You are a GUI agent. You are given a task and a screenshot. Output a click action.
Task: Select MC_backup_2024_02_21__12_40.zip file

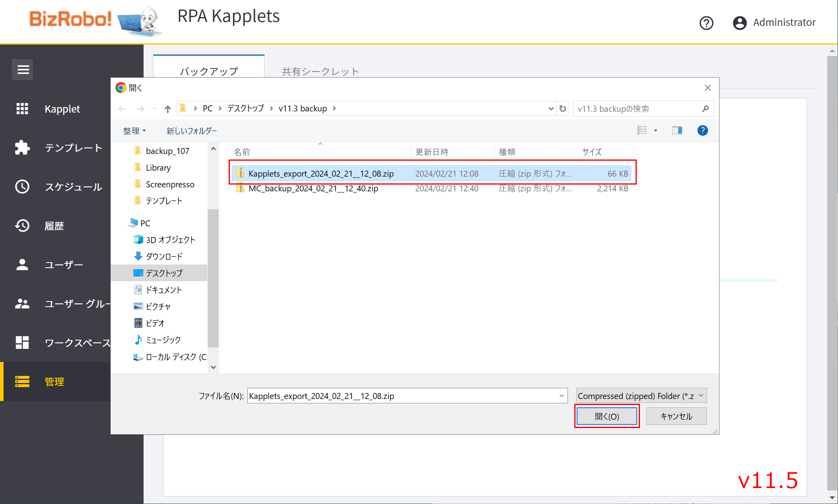[x=432, y=189]
